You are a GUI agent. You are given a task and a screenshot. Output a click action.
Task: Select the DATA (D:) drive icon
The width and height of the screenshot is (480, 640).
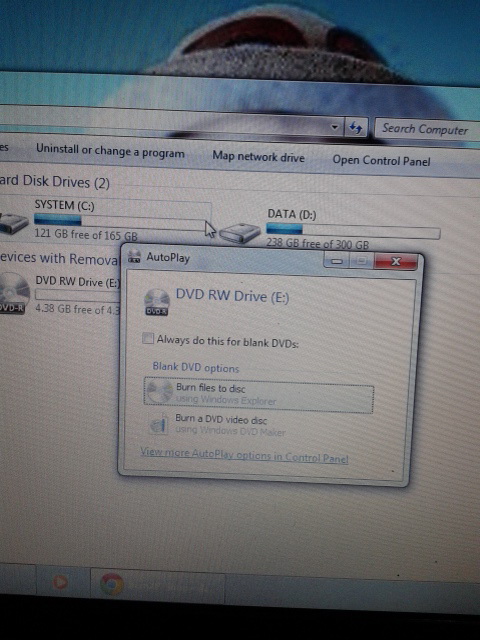[240, 233]
